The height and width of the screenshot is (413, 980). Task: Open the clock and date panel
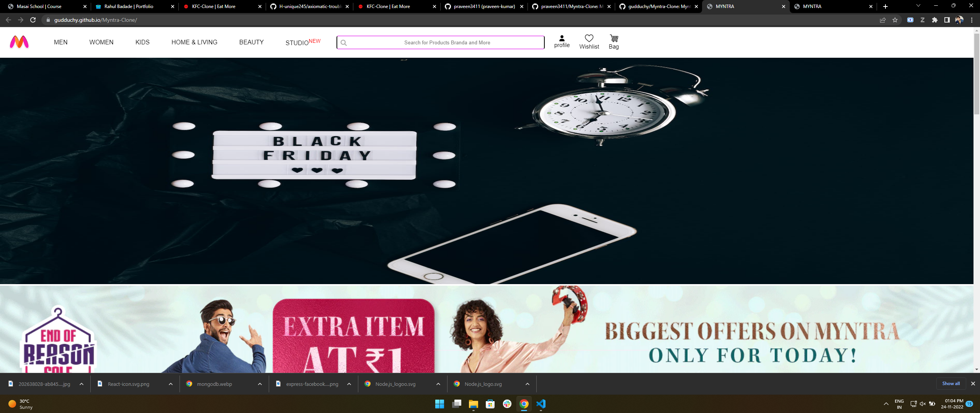[952, 404]
